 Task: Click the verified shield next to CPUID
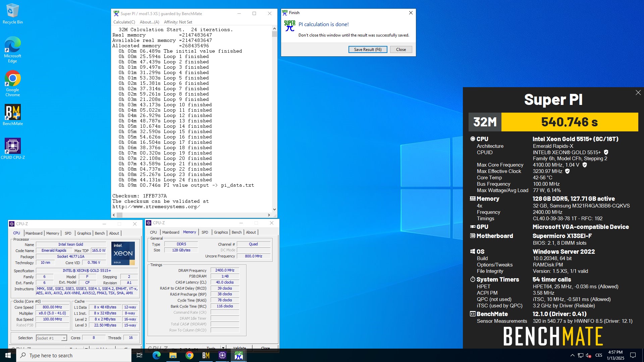606,152
